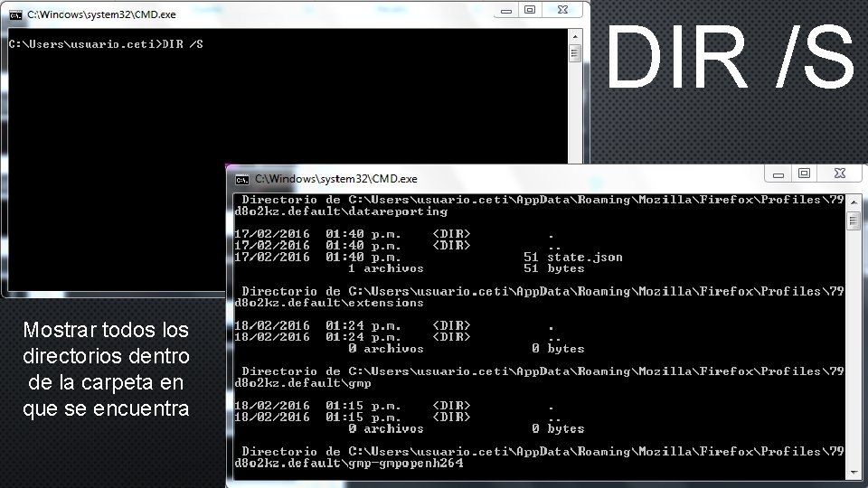This screenshot has height=488, width=868.
Task: Click the back window scrollbar thumb
Action: [x=575, y=53]
